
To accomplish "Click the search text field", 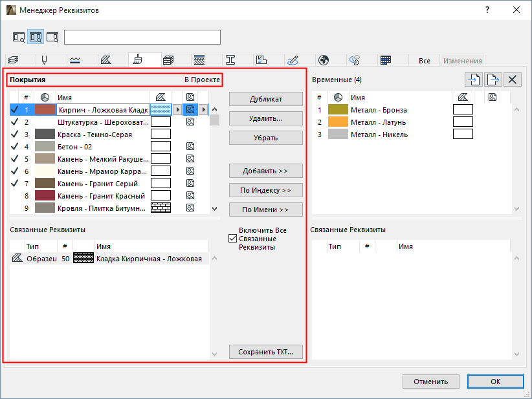I will coord(142,38).
